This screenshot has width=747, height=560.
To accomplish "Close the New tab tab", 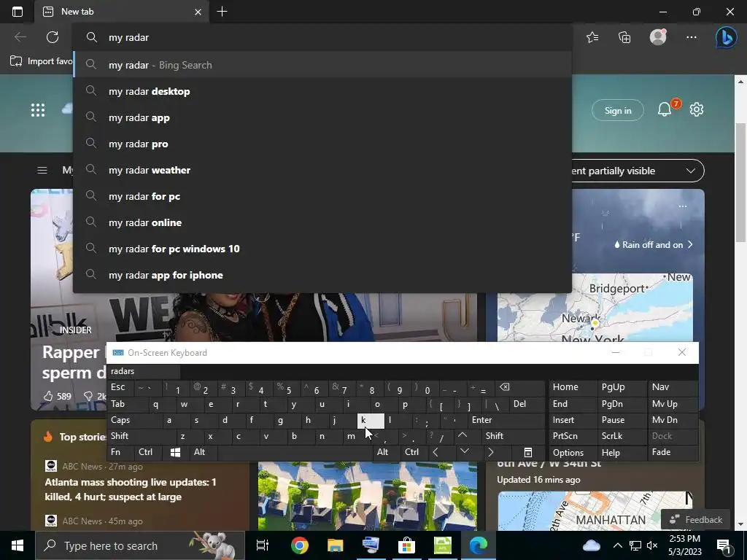I will pyautogui.click(x=198, y=12).
